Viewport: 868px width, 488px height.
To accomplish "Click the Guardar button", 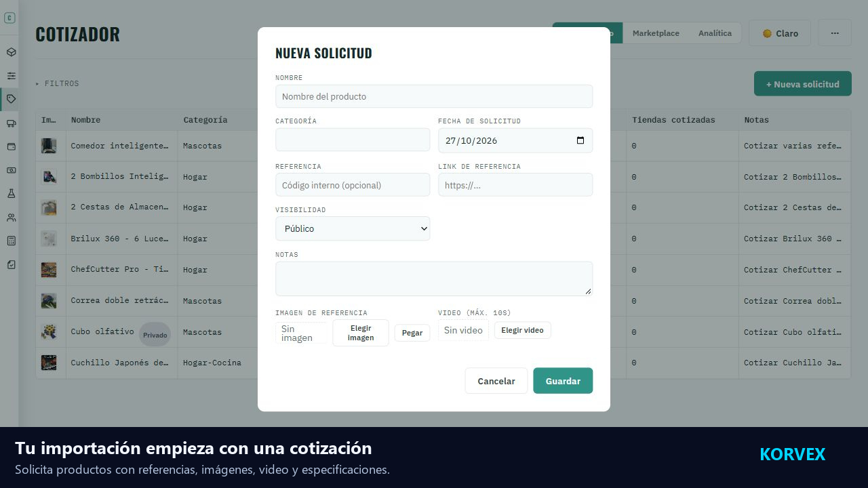I will pos(563,381).
